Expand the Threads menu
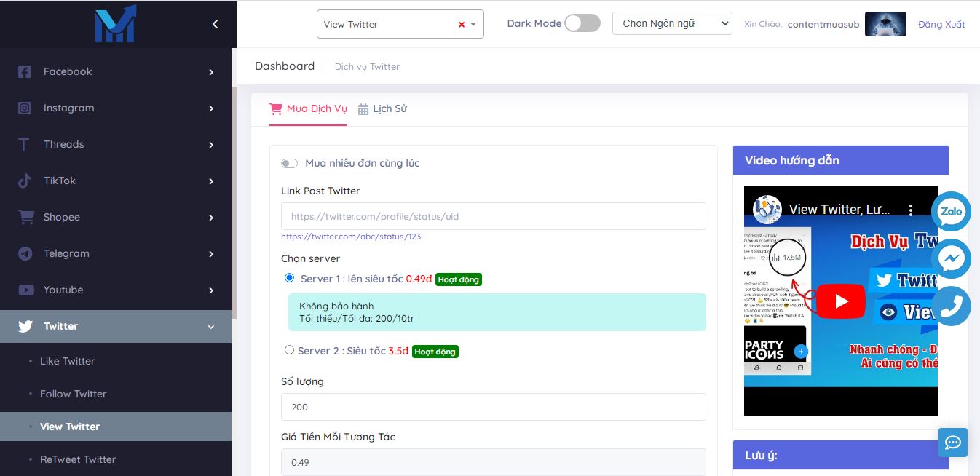The width and height of the screenshot is (980, 476). (211, 145)
